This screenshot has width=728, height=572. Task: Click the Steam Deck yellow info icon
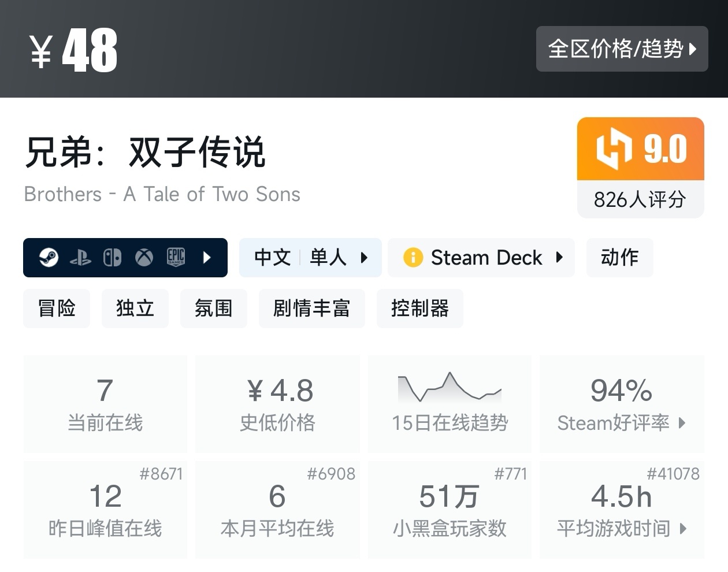413,257
